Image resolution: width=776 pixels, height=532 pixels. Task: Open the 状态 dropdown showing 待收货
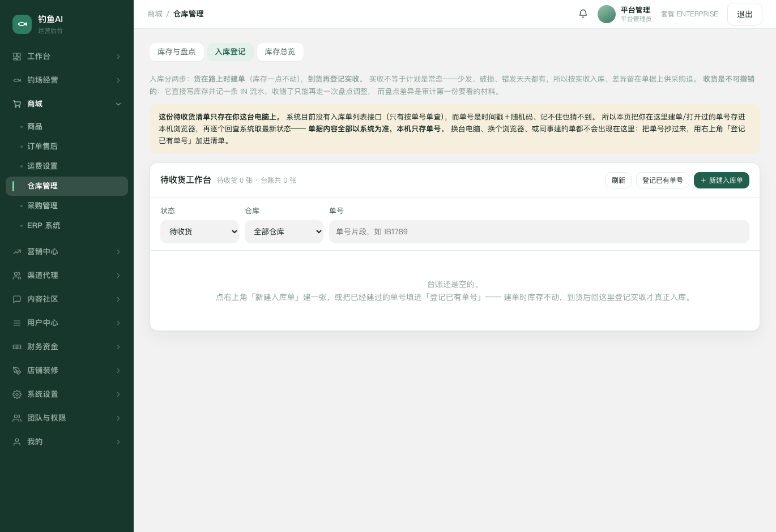tap(199, 231)
